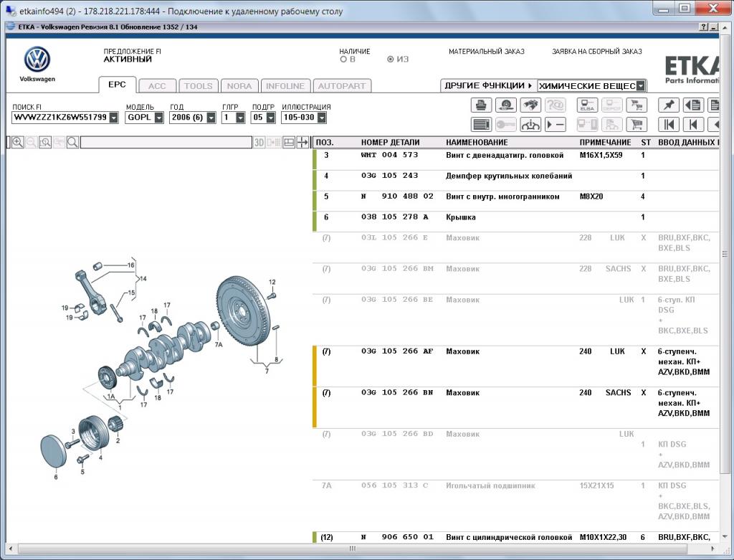
Task: Click the document with left arrow icon
Action: click(693, 105)
